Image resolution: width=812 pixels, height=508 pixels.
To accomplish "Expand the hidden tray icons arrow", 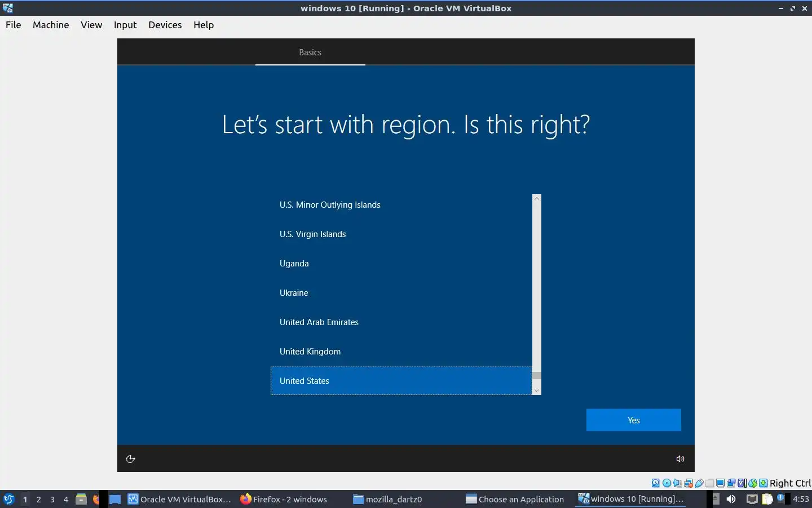I will [x=716, y=498].
